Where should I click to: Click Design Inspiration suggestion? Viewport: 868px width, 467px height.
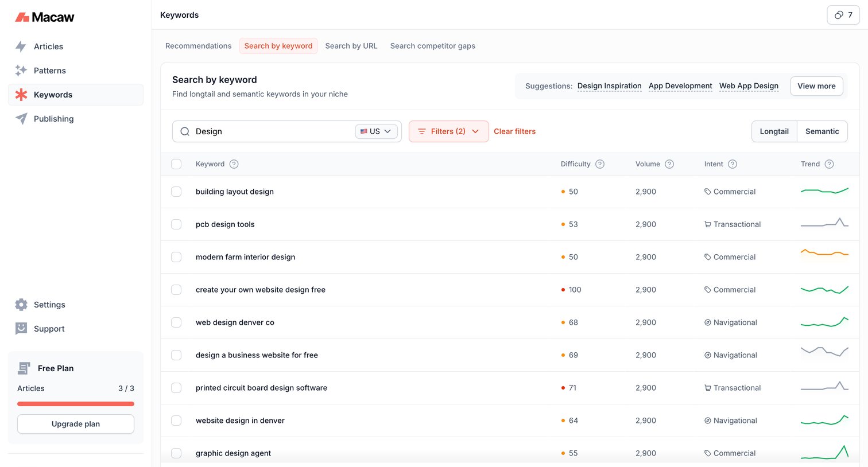(609, 86)
